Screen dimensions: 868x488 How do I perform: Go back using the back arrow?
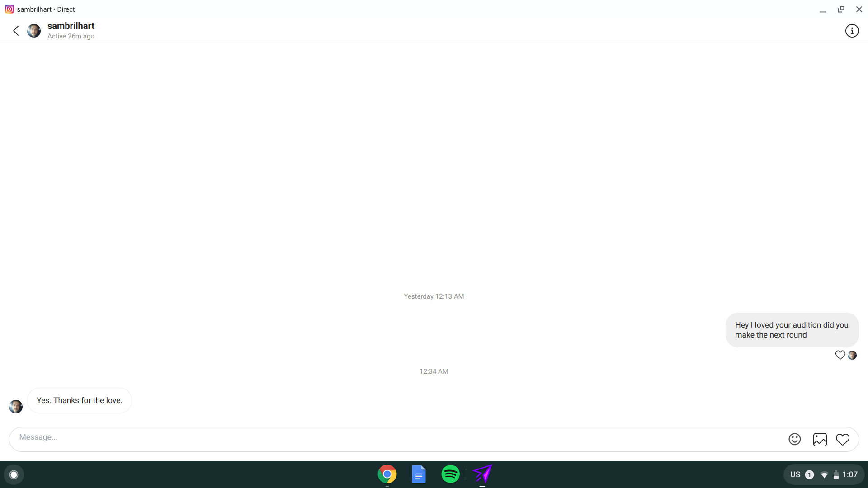coord(16,31)
